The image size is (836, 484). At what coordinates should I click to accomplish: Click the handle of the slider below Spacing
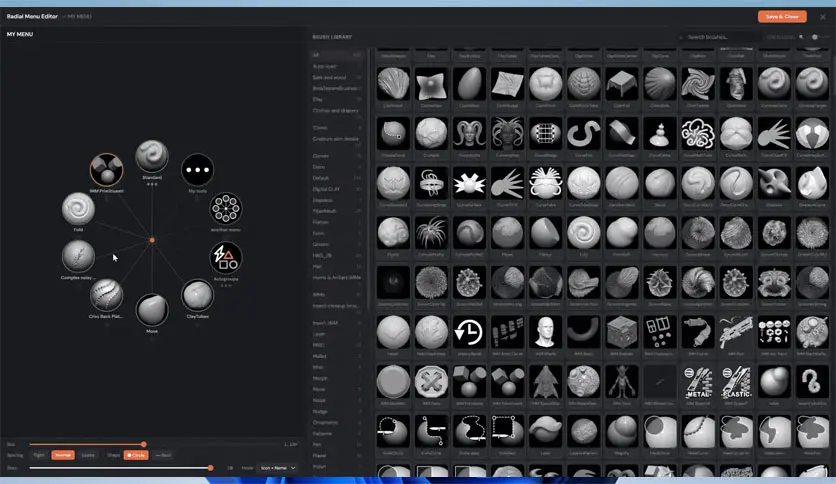(x=211, y=468)
